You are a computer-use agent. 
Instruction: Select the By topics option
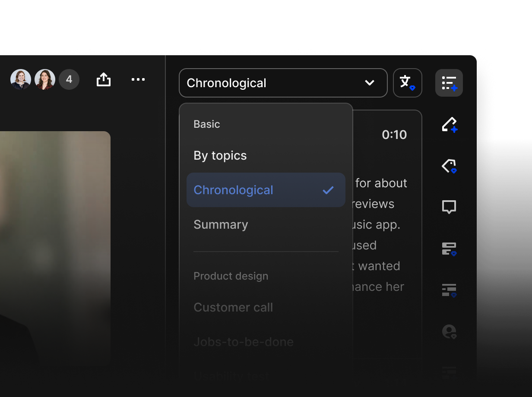pyautogui.click(x=220, y=155)
